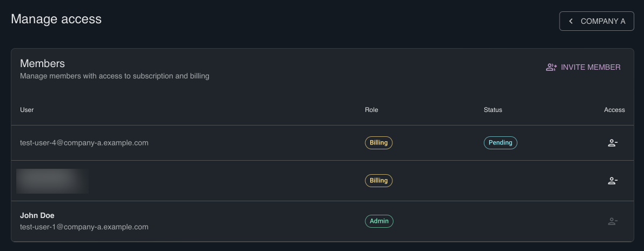
Task: Click the Status column header
Action: tap(493, 110)
